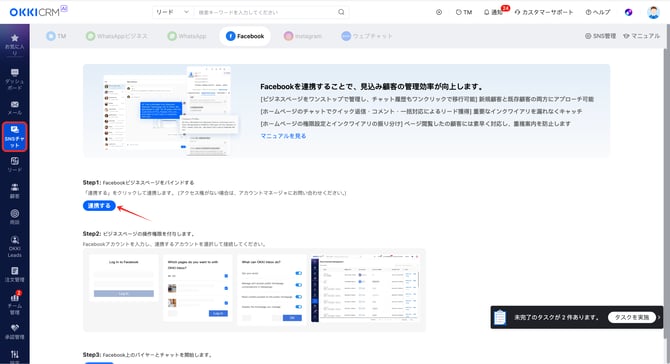Click the 連携する button in Step1
The width and height of the screenshot is (670, 364).
99,205
